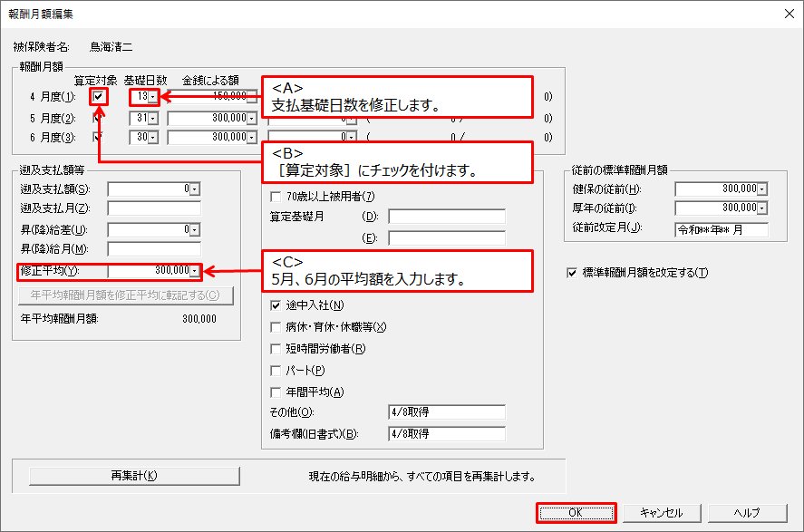Open 4月度 基礎日数 dropdown arrow

pos(152,96)
